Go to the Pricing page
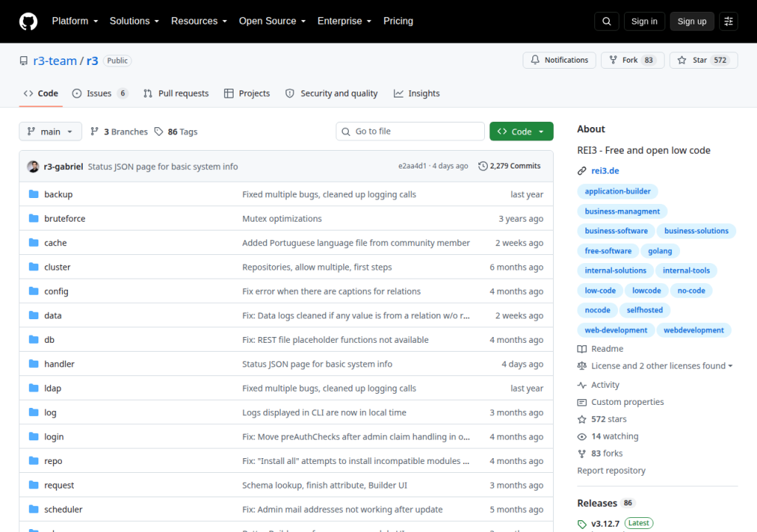Image resolution: width=757 pixels, height=532 pixels. pos(398,21)
